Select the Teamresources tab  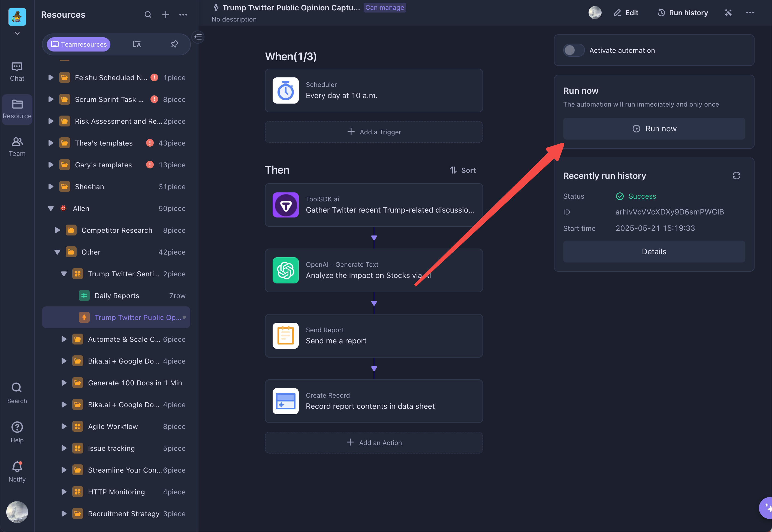coord(79,44)
